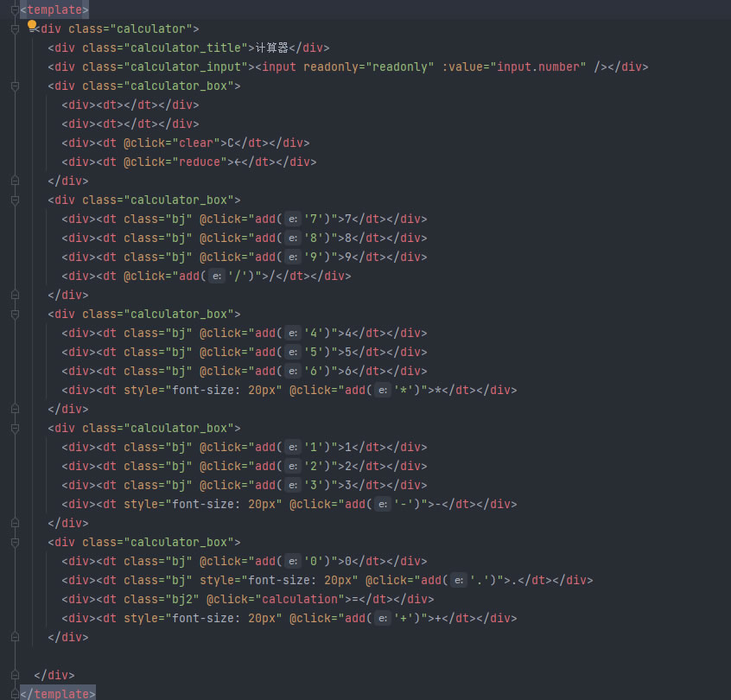Collapse the opening template tag fold marker
Image resolution: width=731 pixels, height=700 pixels.
(15, 10)
